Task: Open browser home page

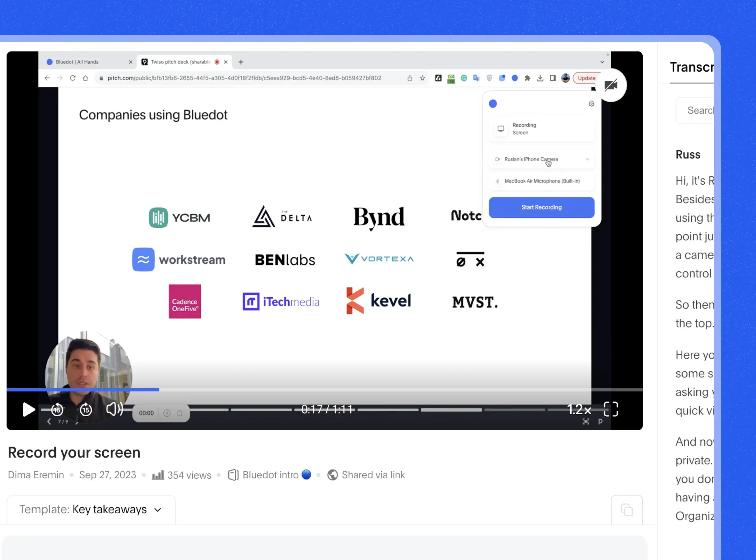Action: [86, 78]
